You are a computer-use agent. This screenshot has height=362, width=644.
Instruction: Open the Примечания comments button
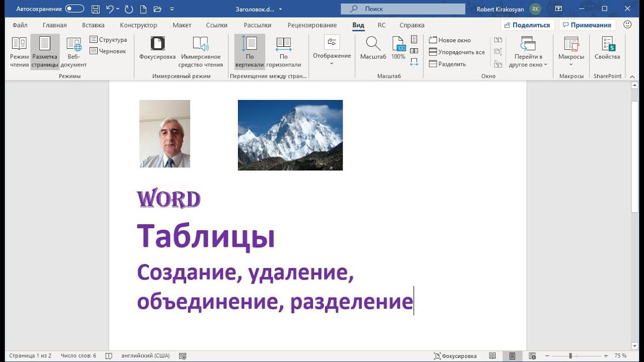(588, 25)
